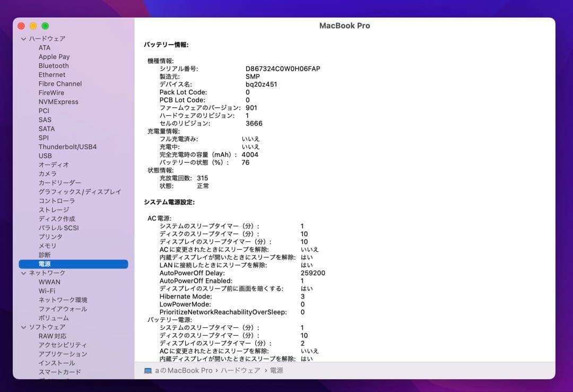Open the USB device list
Viewport: 573px width, 392px height.
tap(44, 155)
